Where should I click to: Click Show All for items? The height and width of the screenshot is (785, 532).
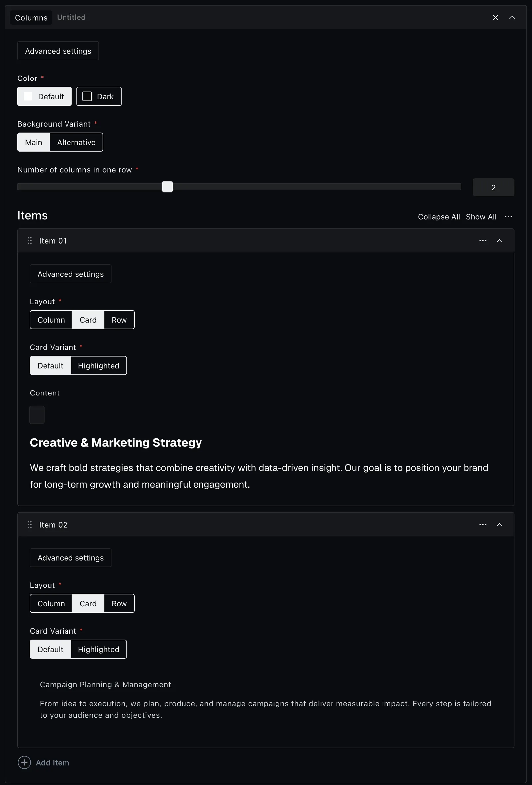481,217
